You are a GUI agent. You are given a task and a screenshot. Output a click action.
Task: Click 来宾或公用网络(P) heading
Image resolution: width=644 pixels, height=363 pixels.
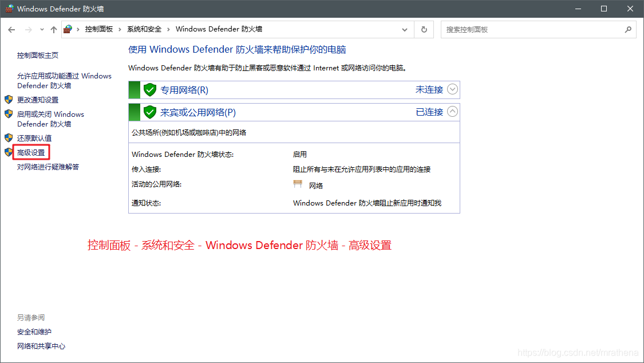198,112
